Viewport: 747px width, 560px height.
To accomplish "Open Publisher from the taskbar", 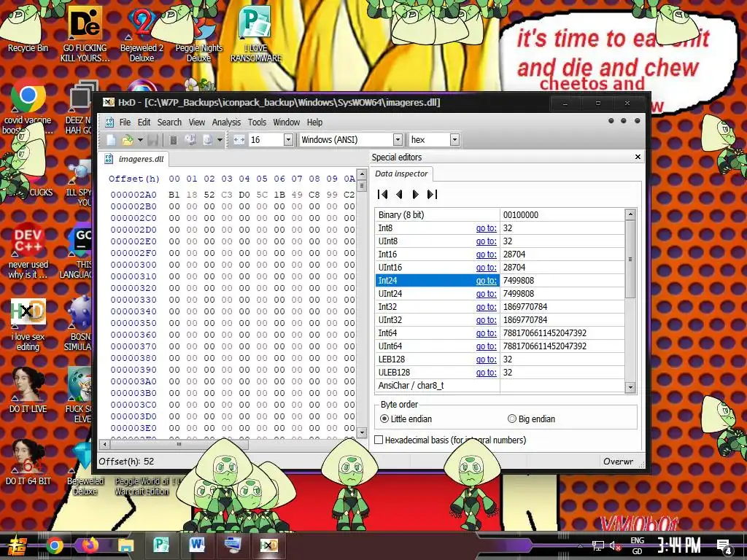I will click(x=161, y=545).
